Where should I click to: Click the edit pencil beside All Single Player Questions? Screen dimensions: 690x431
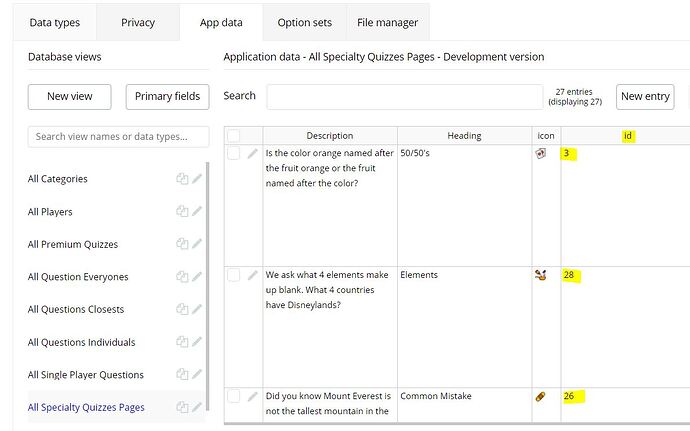click(198, 375)
